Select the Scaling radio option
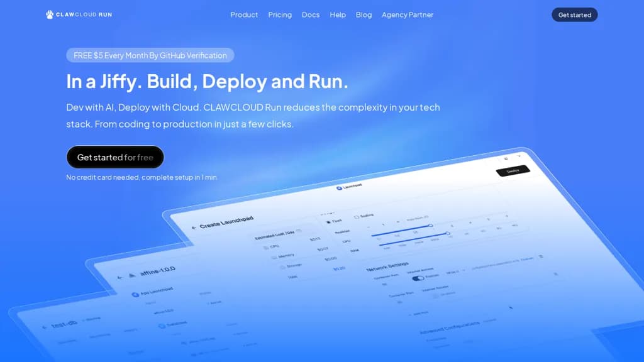This screenshot has width=644, height=362. pyautogui.click(x=356, y=217)
